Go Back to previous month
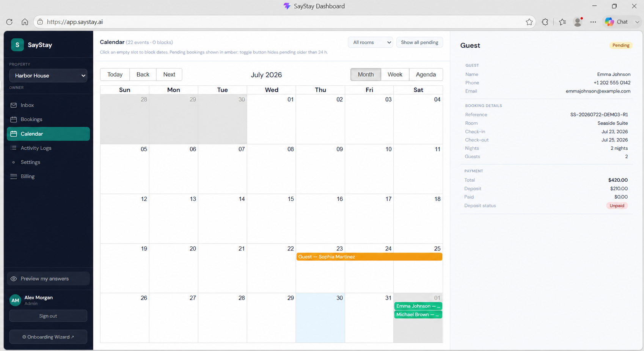Image resolution: width=644 pixels, height=351 pixels. tap(143, 75)
